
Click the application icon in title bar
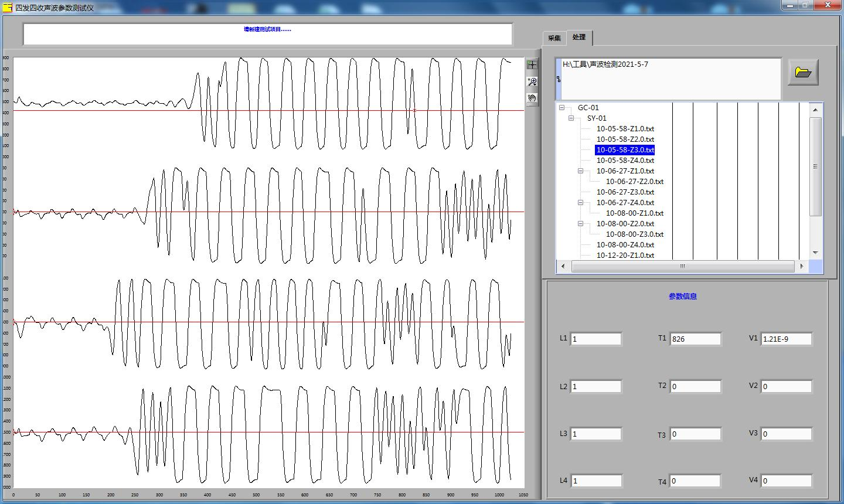click(7, 8)
